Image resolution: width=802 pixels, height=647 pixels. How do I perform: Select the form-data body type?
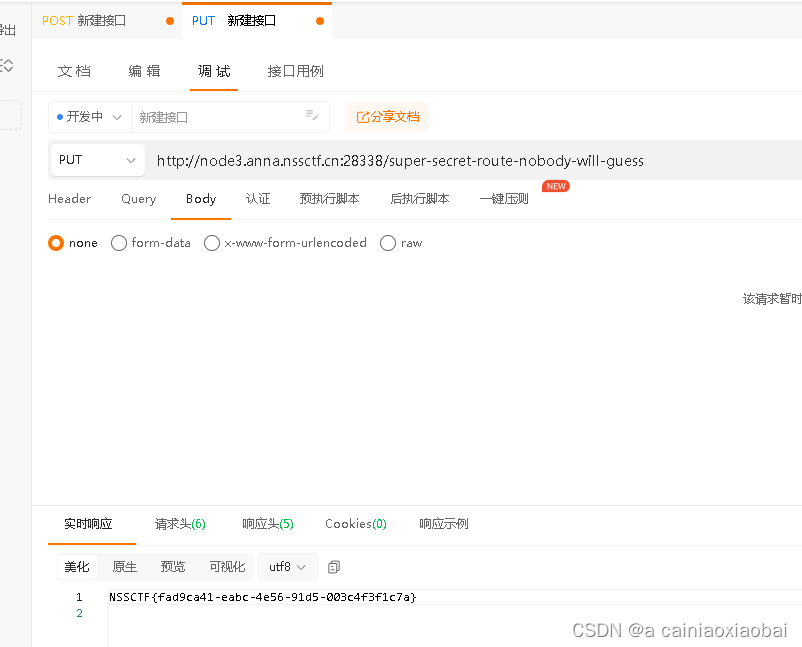119,243
